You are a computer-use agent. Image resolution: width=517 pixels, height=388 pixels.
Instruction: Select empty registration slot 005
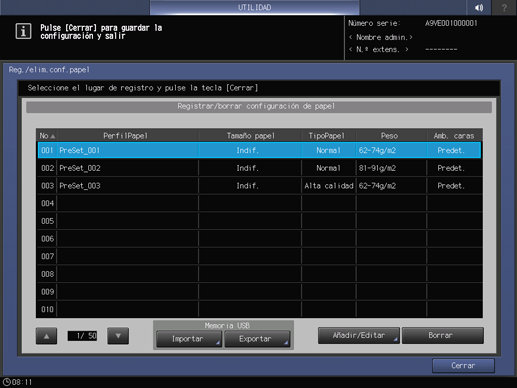point(259,221)
